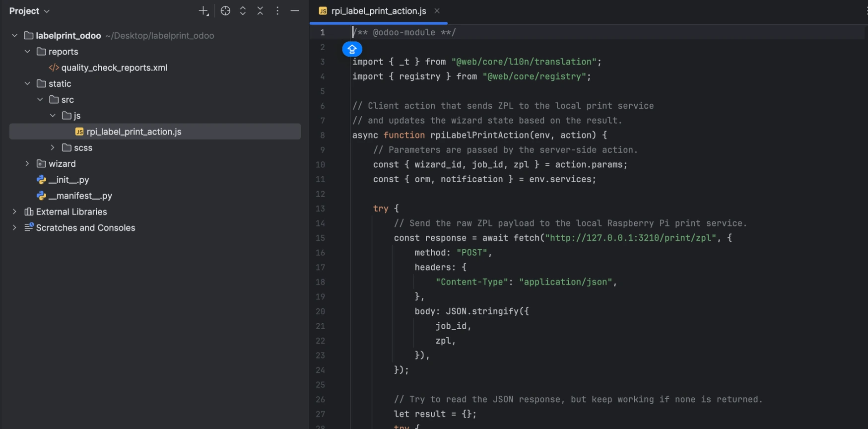Open __manifest__.py in the project tree
Image resolution: width=868 pixels, height=429 pixels.
click(x=80, y=196)
